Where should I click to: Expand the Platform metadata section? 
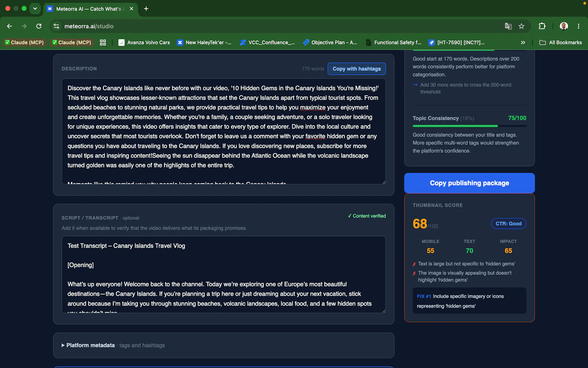pos(113,345)
